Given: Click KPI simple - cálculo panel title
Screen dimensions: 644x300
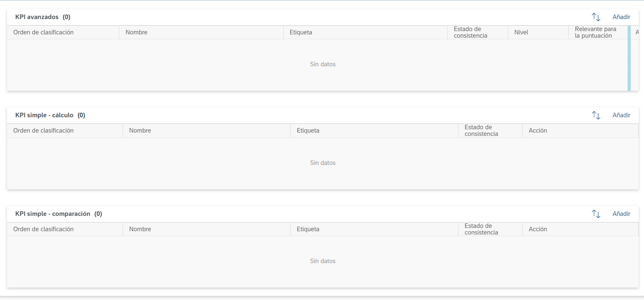Looking at the screenshot, I should pos(44,115).
